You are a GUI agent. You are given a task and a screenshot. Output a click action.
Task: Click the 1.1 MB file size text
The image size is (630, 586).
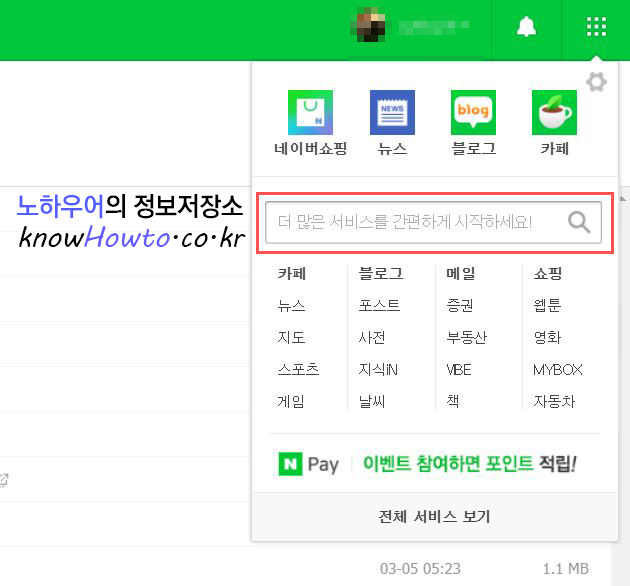point(565,569)
